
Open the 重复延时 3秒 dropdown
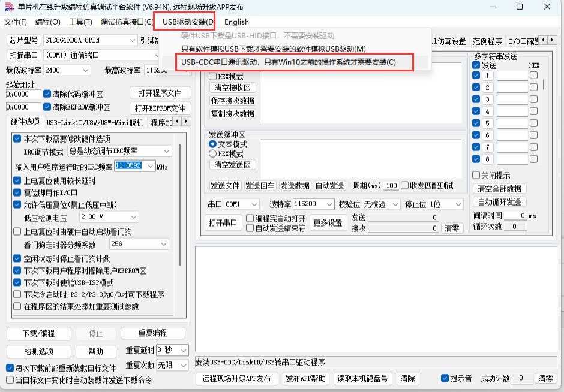tap(184, 350)
